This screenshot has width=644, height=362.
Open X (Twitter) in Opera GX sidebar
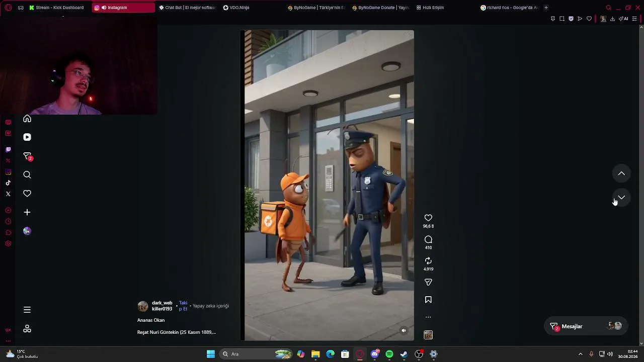8,194
